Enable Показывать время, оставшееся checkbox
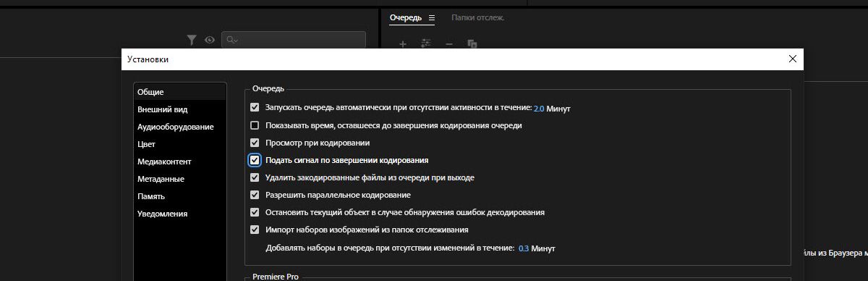Image resolution: width=868 pixels, height=281 pixels. [255, 125]
